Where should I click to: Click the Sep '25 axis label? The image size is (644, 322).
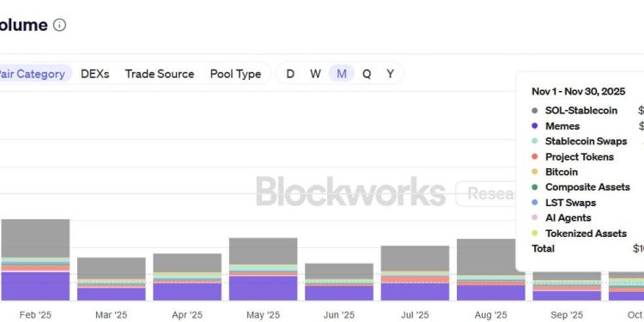[x=567, y=315]
